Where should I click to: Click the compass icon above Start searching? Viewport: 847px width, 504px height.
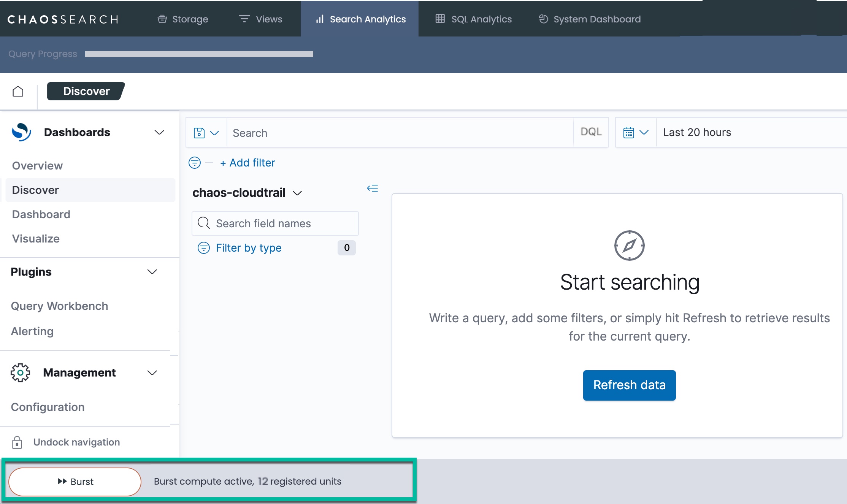(x=629, y=246)
